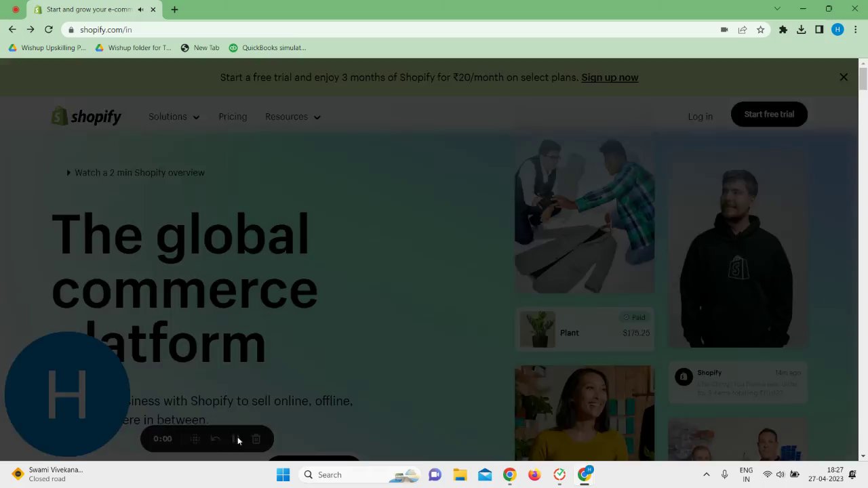Click the camera indicator in address bar
The width and height of the screenshot is (868, 488).
[724, 30]
